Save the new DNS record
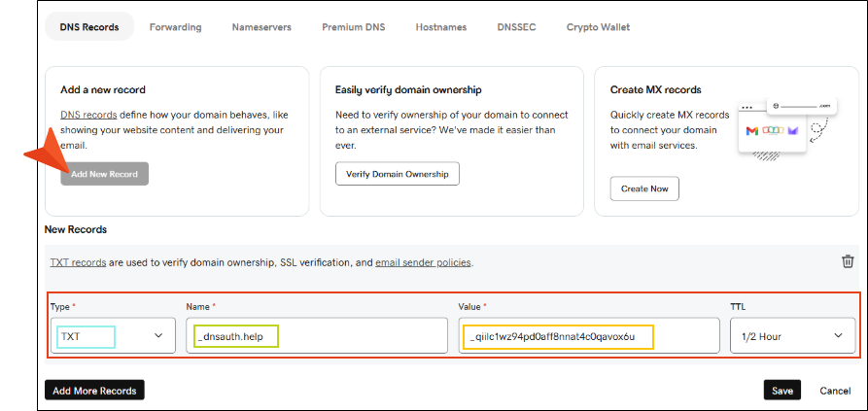This screenshot has height=411, width=868. [782, 390]
